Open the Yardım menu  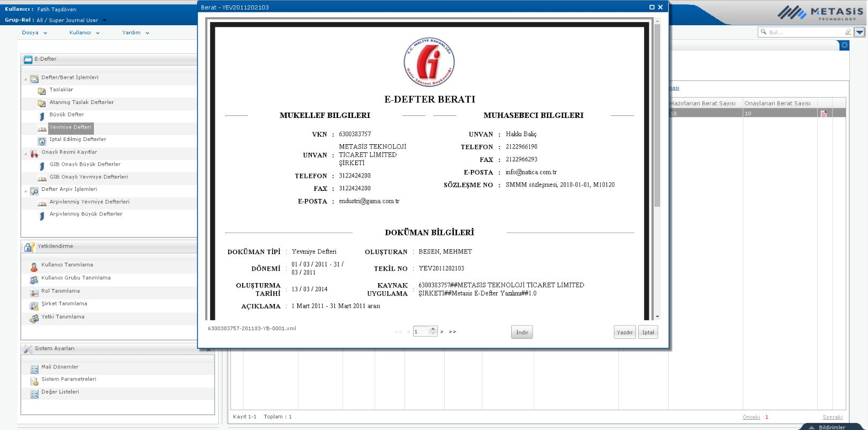pyautogui.click(x=136, y=33)
